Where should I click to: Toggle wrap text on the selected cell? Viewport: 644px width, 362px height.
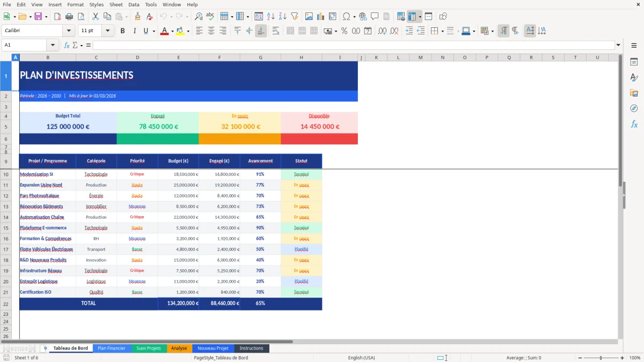pyautogui.click(x=275, y=31)
